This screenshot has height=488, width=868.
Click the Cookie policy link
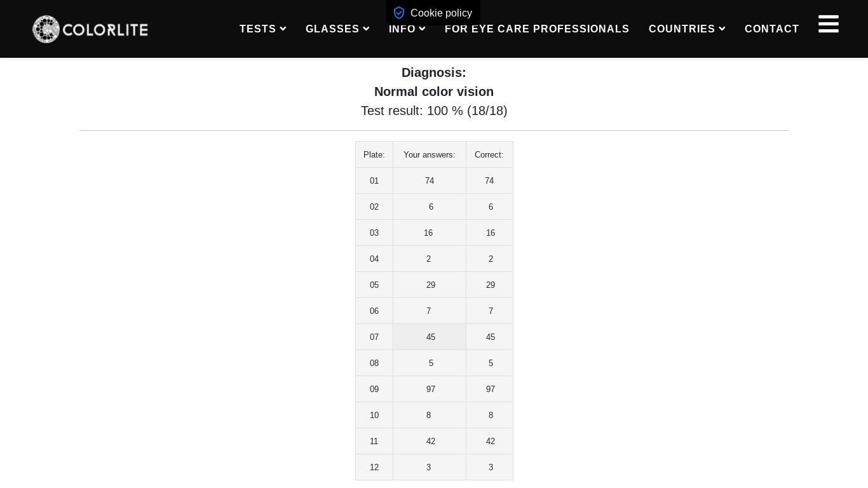point(441,13)
